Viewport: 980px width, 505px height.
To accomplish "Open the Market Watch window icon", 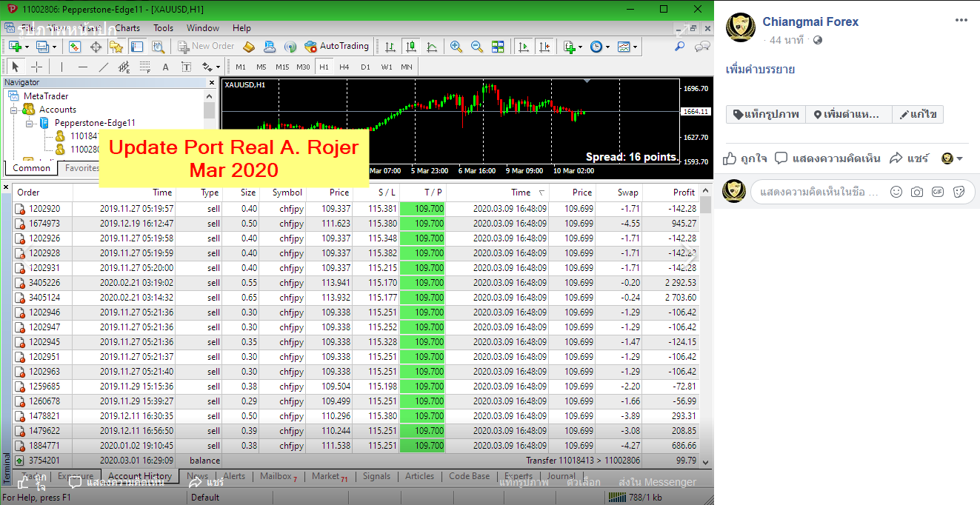I will pos(75,47).
